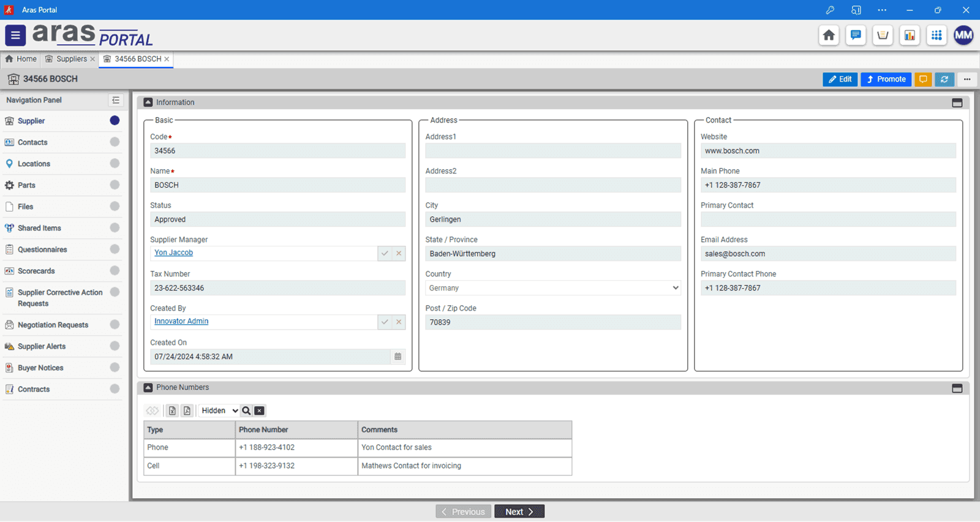Viewport: 980px width, 522px height.
Task: Toggle Files status circle
Action: (115, 206)
